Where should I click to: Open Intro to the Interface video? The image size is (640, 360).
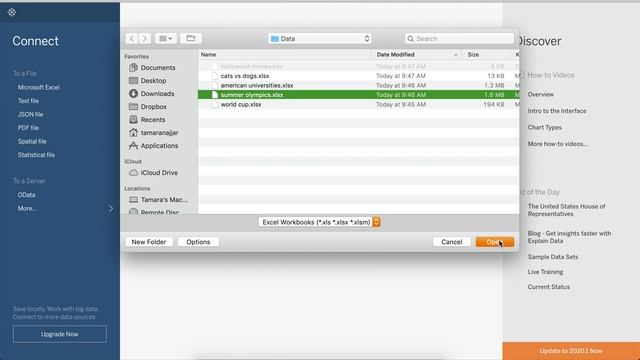click(x=557, y=111)
